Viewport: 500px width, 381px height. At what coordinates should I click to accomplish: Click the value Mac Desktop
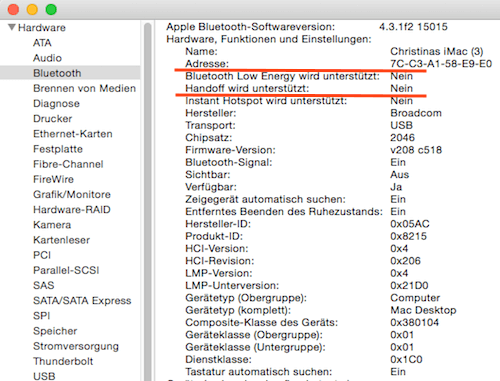tap(423, 310)
